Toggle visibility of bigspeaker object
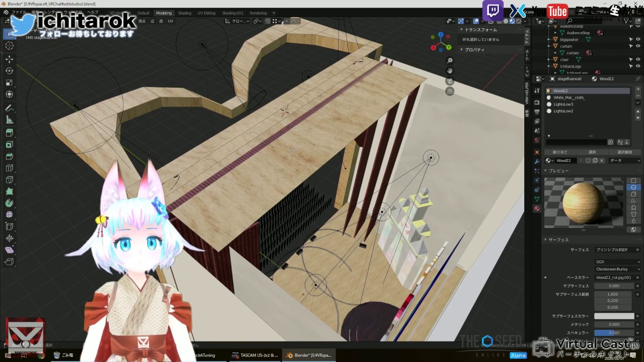This screenshot has width=644, height=362. pyautogui.click(x=638, y=39)
